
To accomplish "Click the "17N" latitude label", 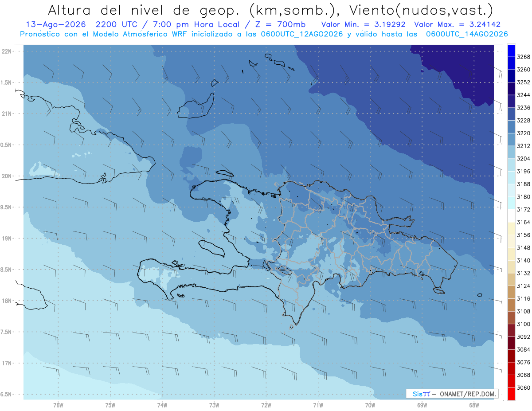I will 6,363.
